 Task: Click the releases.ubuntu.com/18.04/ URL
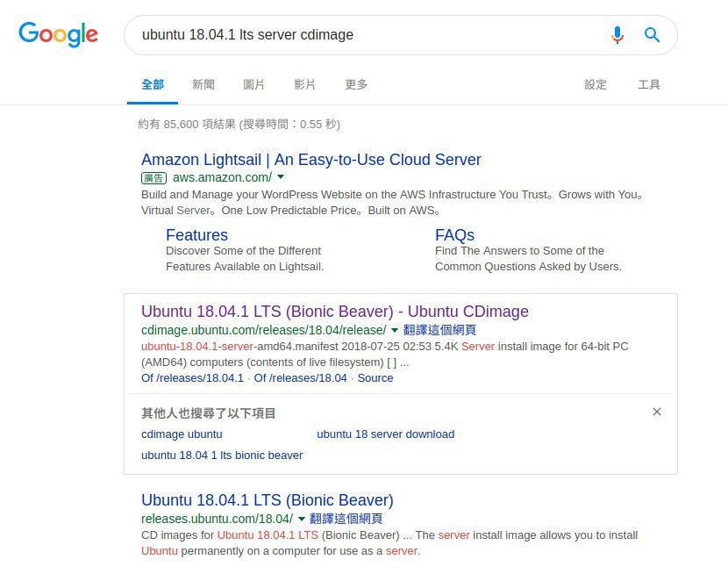click(x=217, y=519)
